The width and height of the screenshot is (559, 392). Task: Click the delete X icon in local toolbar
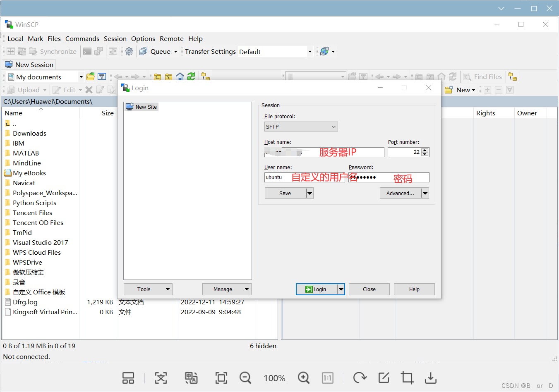click(89, 90)
